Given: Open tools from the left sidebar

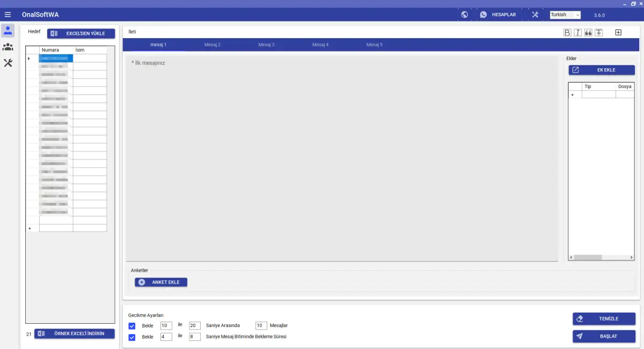Looking at the screenshot, I should (x=8, y=63).
